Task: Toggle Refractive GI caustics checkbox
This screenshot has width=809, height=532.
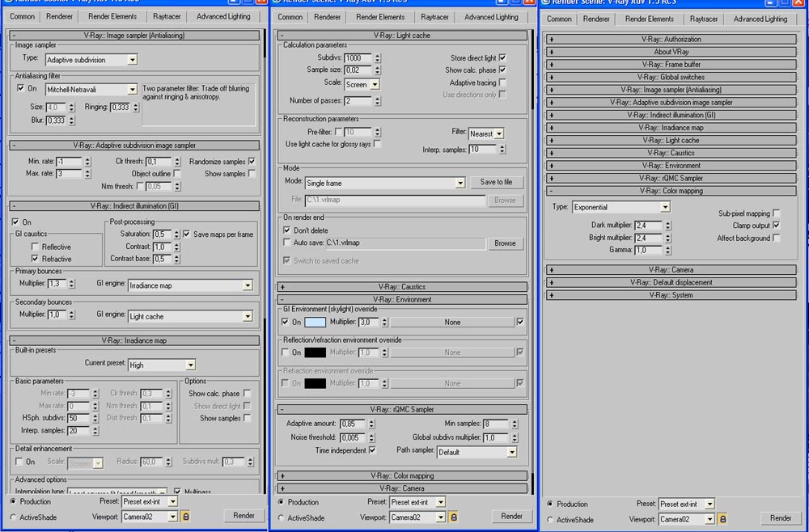Action: (35, 258)
